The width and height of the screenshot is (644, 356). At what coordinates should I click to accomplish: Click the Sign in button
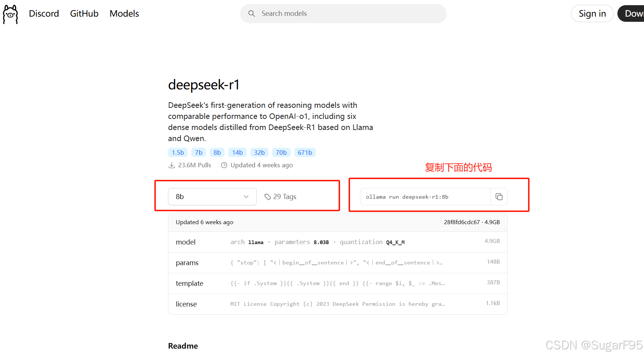pyautogui.click(x=592, y=14)
